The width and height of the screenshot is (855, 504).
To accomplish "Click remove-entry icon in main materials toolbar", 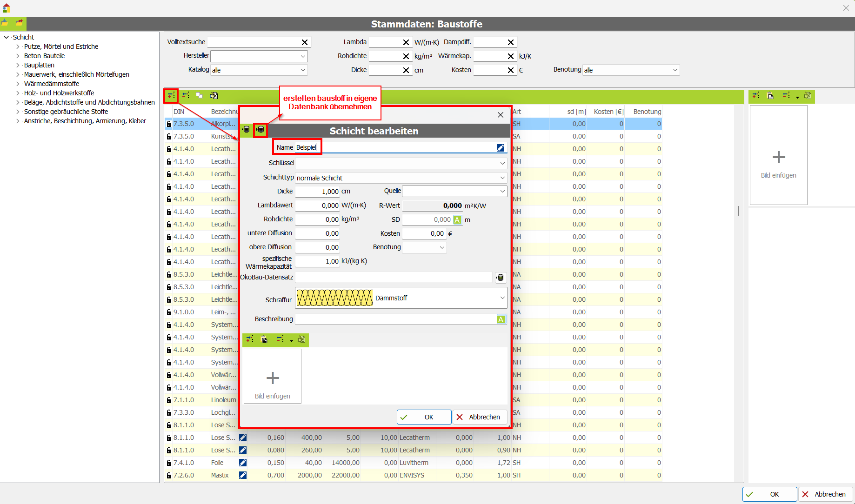I will [186, 95].
